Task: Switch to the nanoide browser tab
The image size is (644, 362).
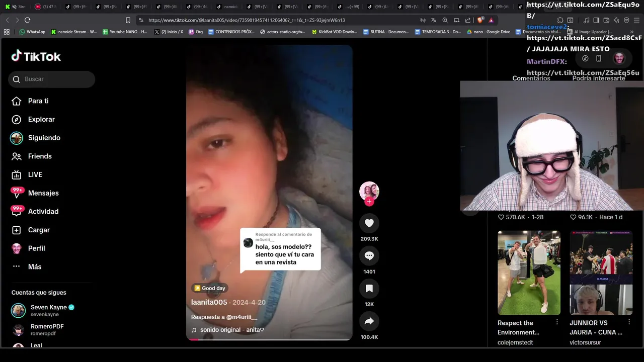Action: (x=226, y=7)
